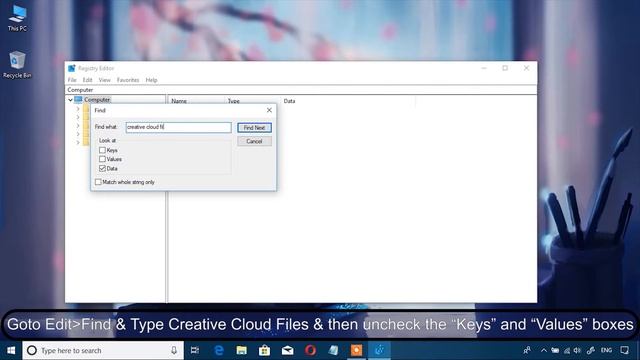Image resolution: width=640 pixels, height=360 pixels.
Task: Click the orange app icon on taskbar
Action: coord(356,350)
